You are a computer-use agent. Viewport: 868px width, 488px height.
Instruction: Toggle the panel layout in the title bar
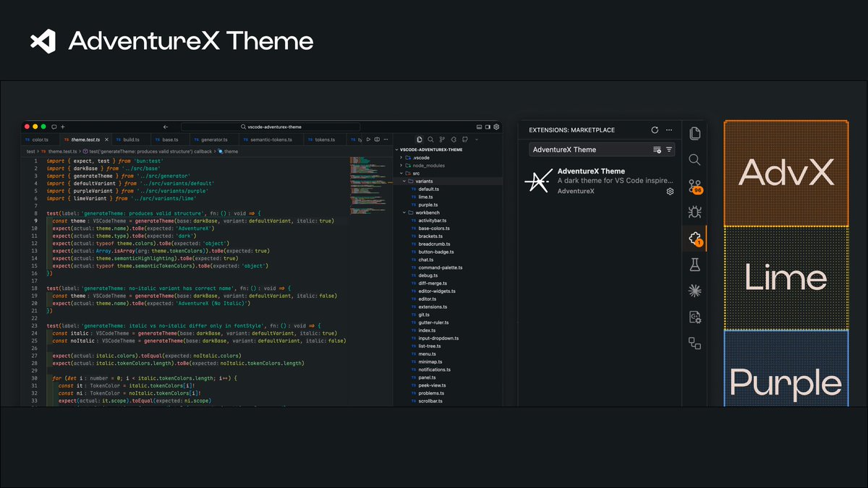click(x=479, y=127)
